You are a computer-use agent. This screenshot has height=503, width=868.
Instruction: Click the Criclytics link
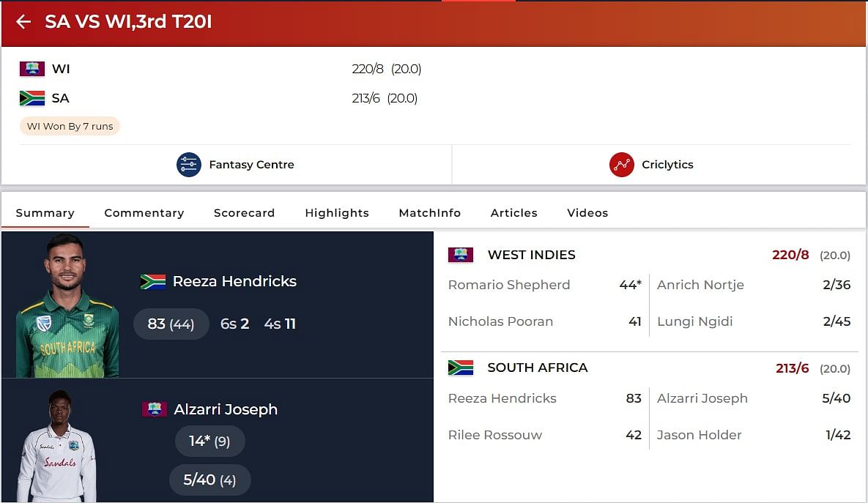667,165
